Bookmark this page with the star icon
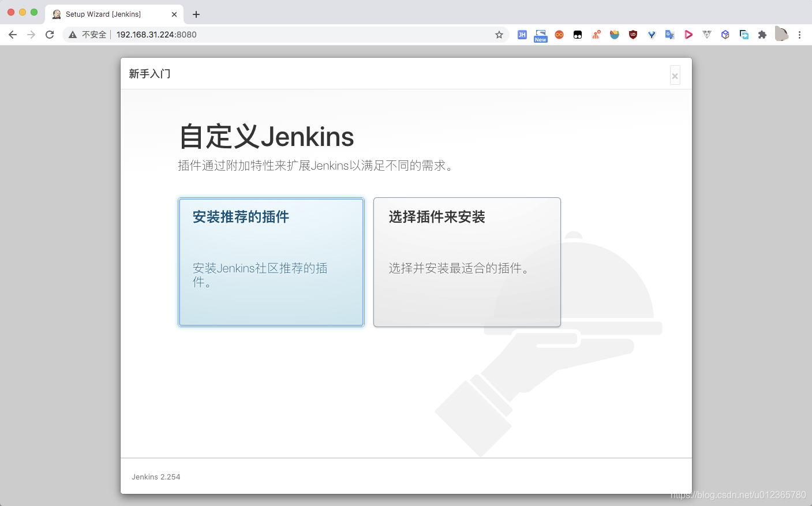The height and width of the screenshot is (506, 812). [x=499, y=35]
